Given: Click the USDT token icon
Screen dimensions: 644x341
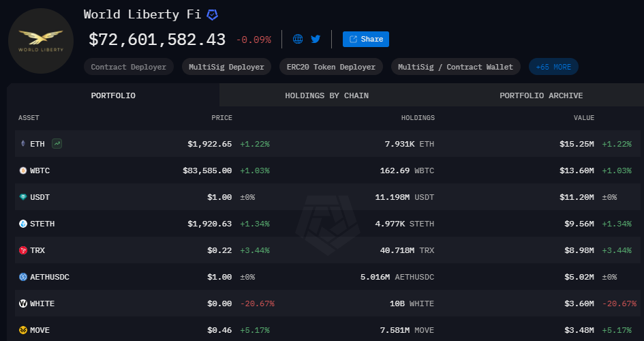Looking at the screenshot, I should pos(22,197).
